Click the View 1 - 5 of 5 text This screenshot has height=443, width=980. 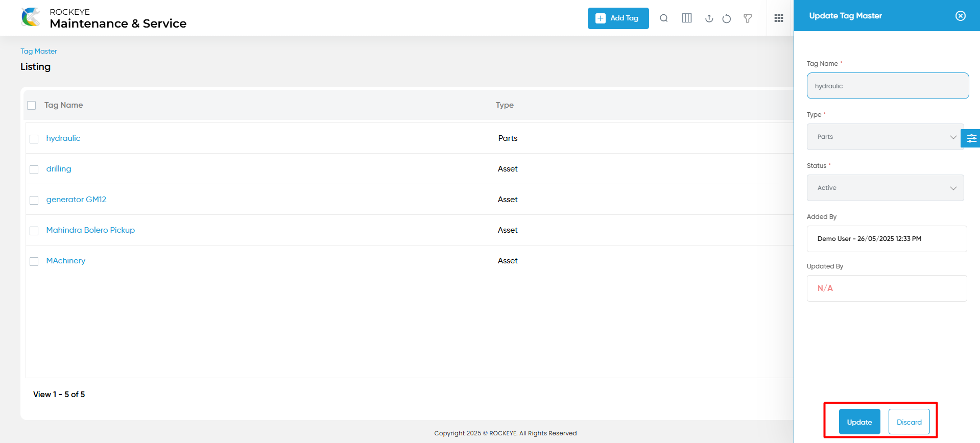(x=59, y=395)
